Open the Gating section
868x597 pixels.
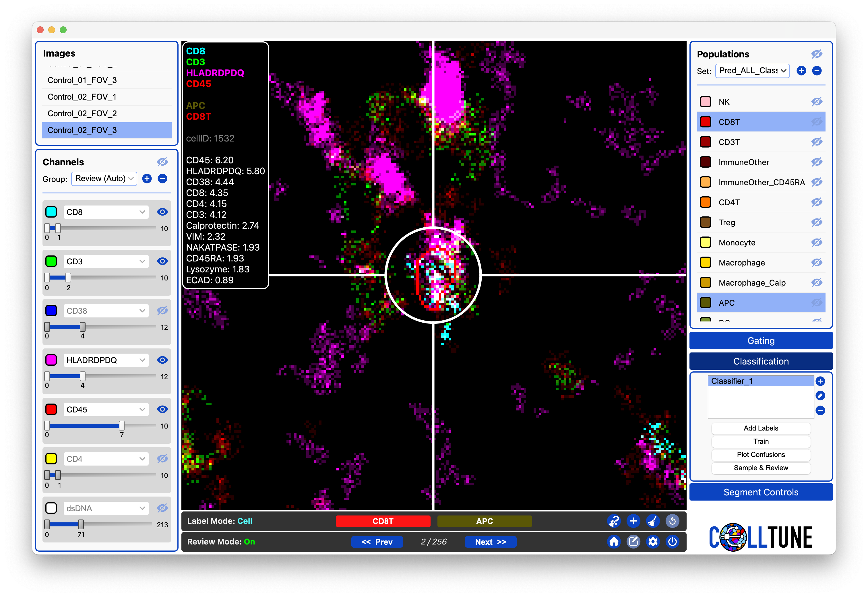(x=761, y=340)
